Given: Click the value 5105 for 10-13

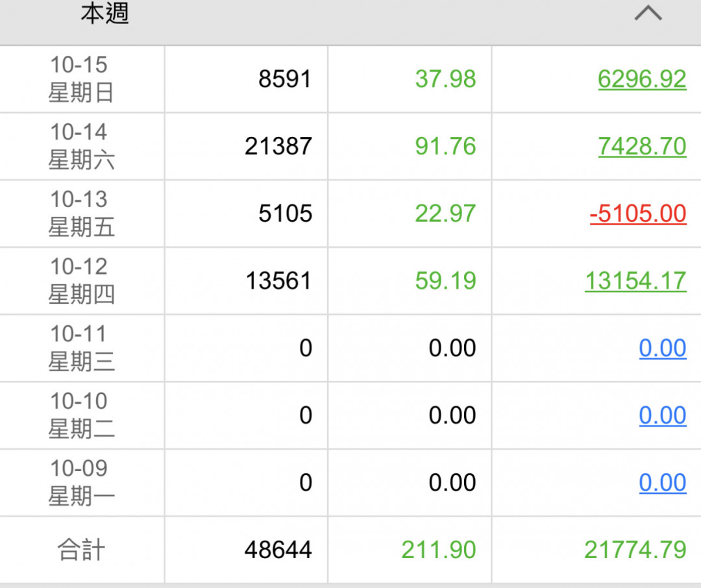Looking at the screenshot, I should (x=285, y=214).
